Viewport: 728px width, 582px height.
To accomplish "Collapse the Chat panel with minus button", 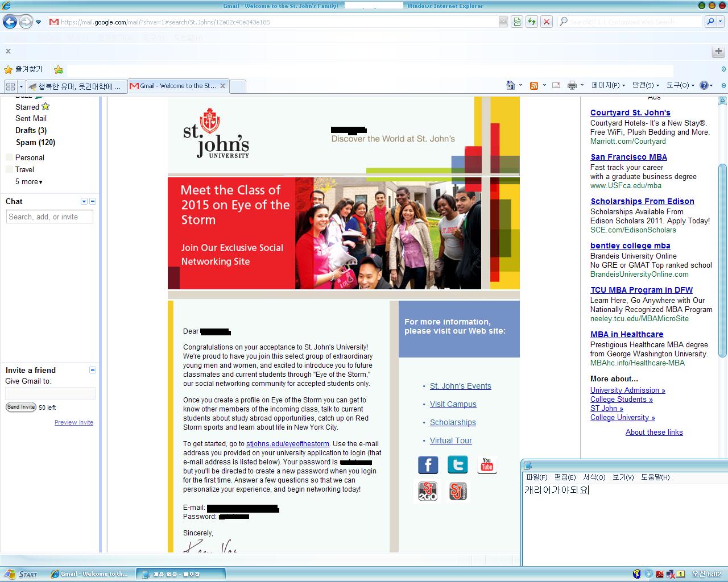I will point(93,201).
